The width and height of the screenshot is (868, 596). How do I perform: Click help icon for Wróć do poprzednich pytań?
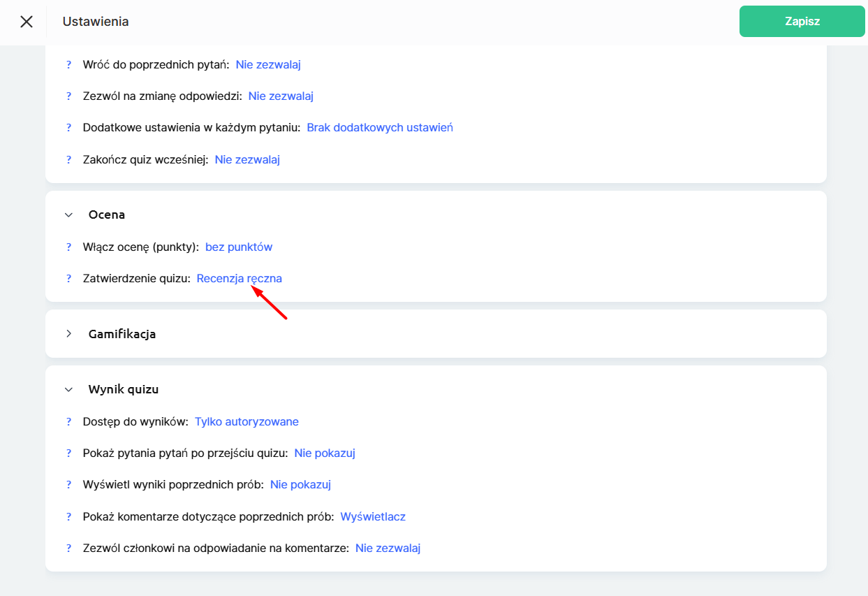coord(69,64)
